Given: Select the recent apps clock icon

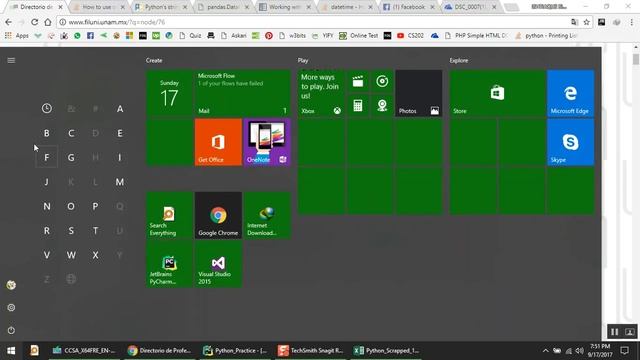Looking at the screenshot, I should [x=47, y=109].
